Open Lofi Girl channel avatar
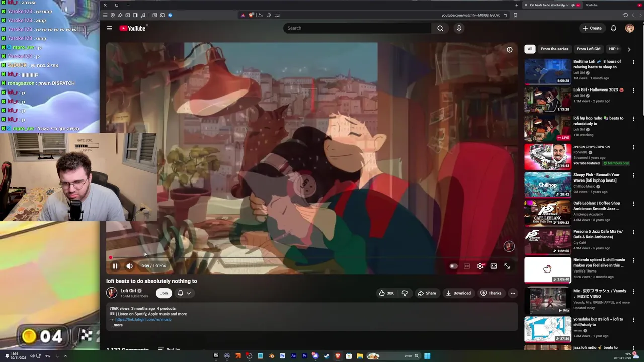The width and height of the screenshot is (644, 362). (112, 293)
